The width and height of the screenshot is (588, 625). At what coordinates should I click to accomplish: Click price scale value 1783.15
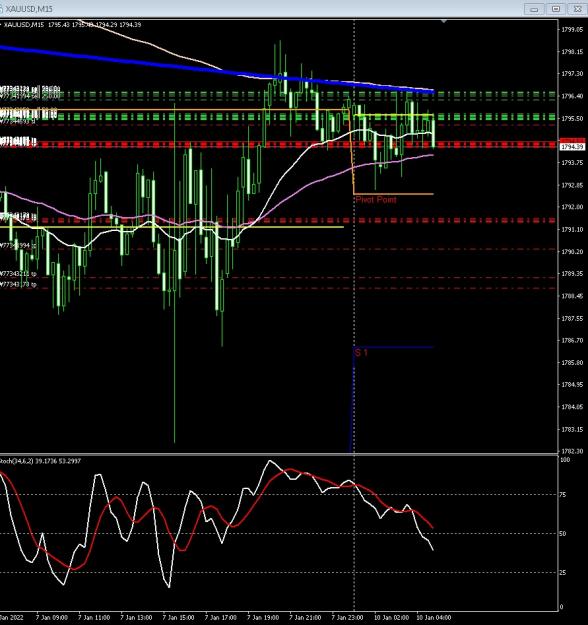[x=572, y=429]
